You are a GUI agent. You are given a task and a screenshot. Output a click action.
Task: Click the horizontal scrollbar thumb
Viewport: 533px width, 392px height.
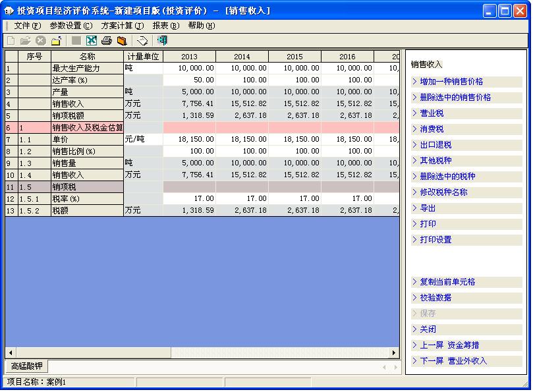coord(94,352)
